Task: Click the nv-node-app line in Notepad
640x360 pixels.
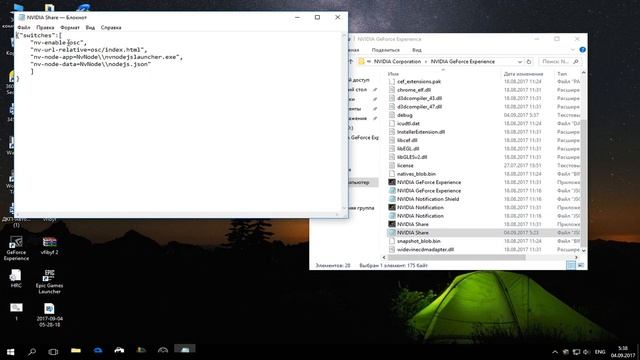Action: tap(107, 57)
